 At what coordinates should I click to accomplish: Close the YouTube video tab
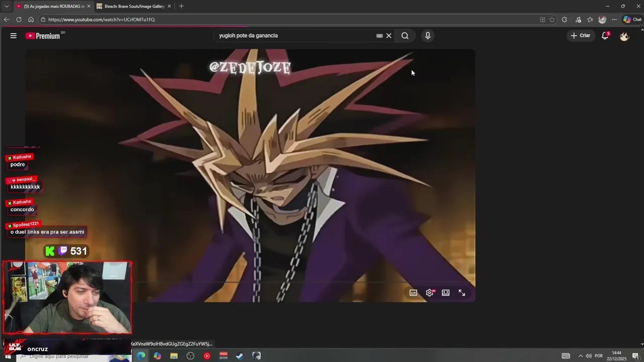click(x=89, y=6)
